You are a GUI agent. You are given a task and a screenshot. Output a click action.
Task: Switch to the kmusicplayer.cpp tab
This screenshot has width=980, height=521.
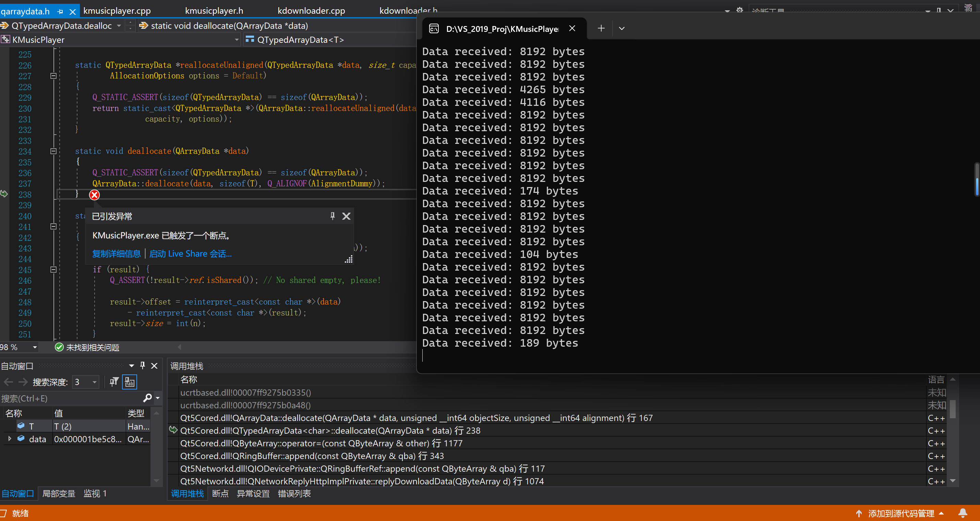pyautogui.click(x=117, y=11)
